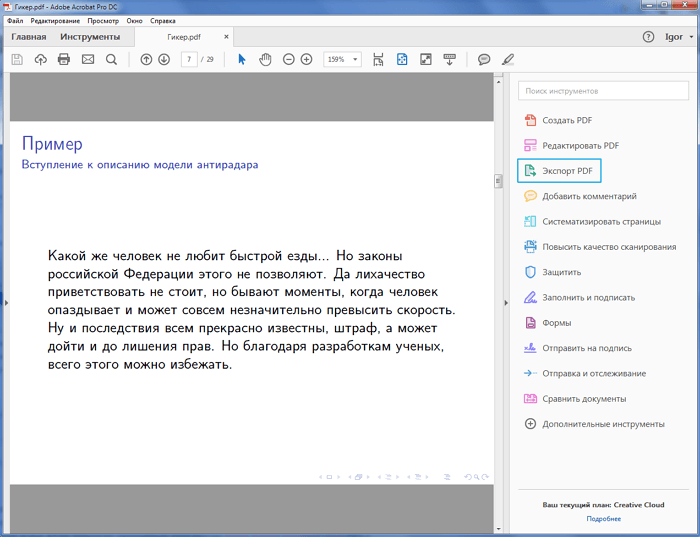Go to previous page with up arrow

click(146, 60)
